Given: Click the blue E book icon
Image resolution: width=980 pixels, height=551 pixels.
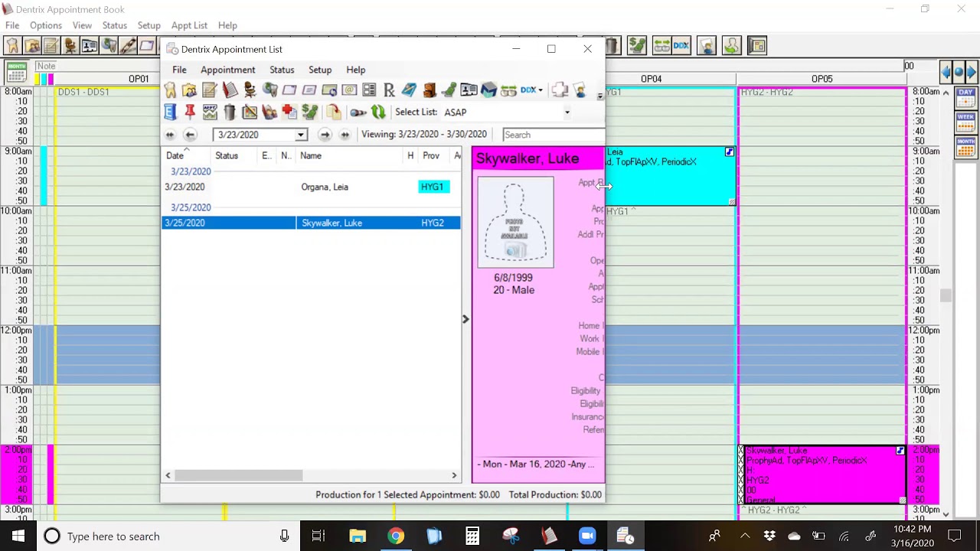Looking at the screenshot, I should (170, 112).
